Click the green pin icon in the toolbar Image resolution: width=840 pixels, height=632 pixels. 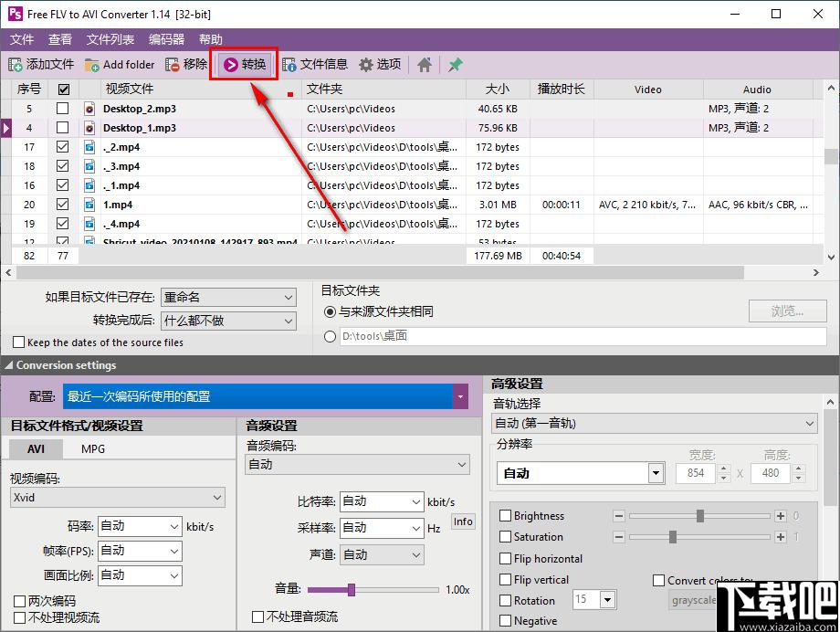click(x=456, y=65)
